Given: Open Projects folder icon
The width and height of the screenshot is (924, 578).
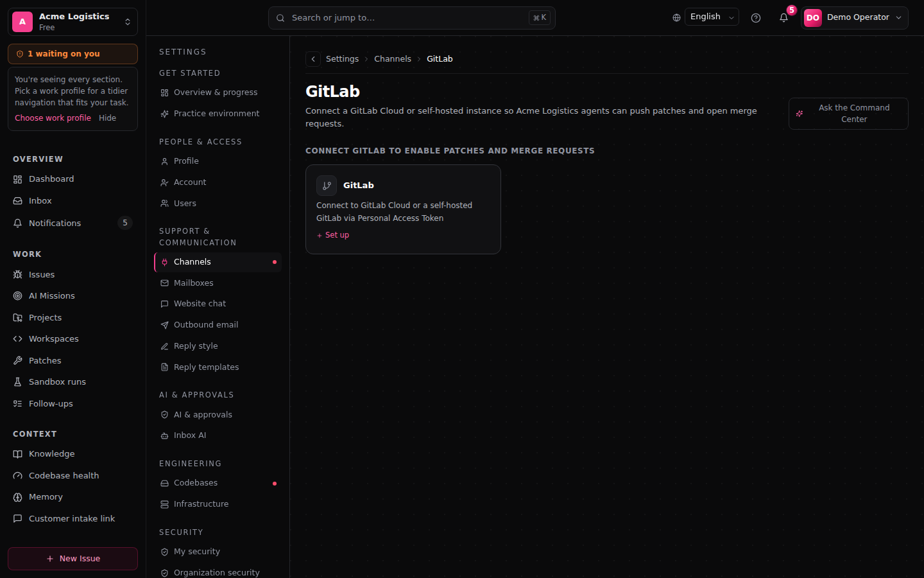Looking at the screenshot, I should pyautogui.click(x=18, y=318).
